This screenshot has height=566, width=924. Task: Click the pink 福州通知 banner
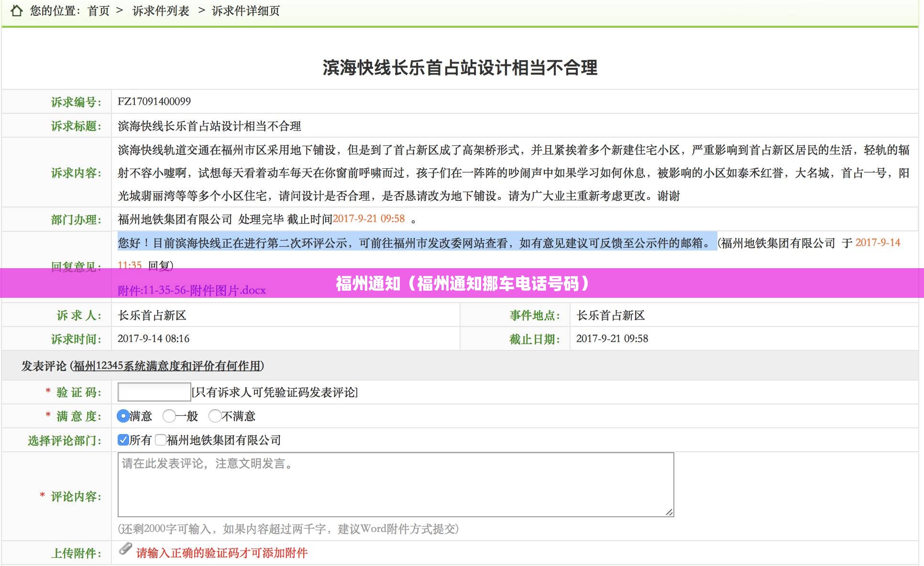tap(462, 283)
